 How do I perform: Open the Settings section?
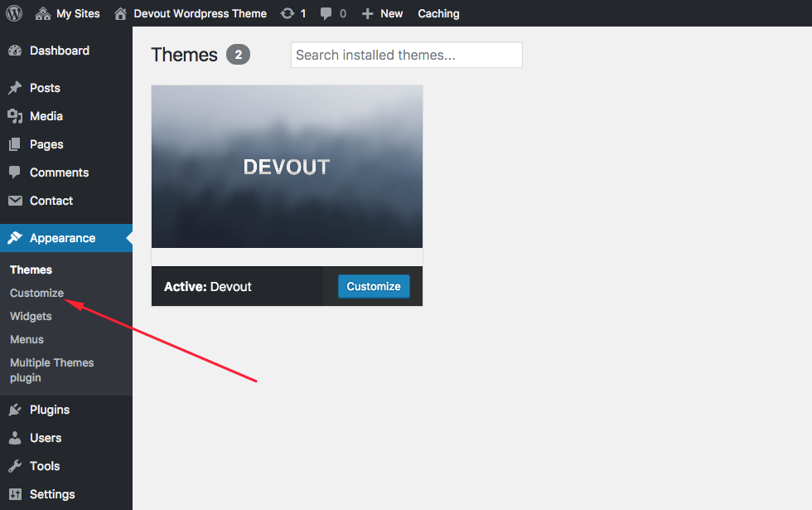tap(52, 494)
